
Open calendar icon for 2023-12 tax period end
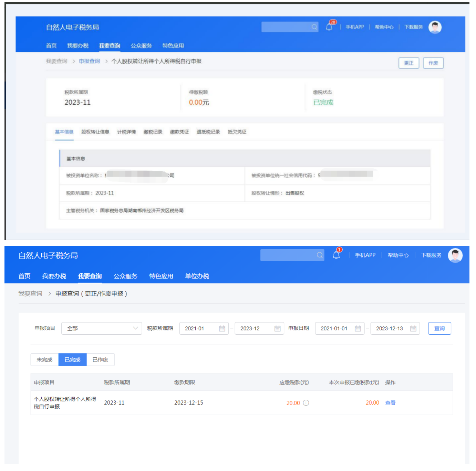[x=278, y=328]
